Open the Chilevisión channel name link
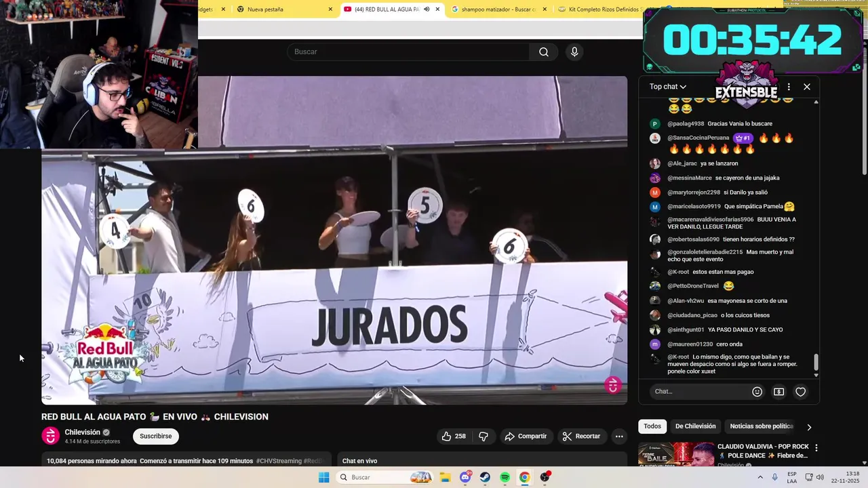Viewport: 868px width, 488px height. click(82, 432)
